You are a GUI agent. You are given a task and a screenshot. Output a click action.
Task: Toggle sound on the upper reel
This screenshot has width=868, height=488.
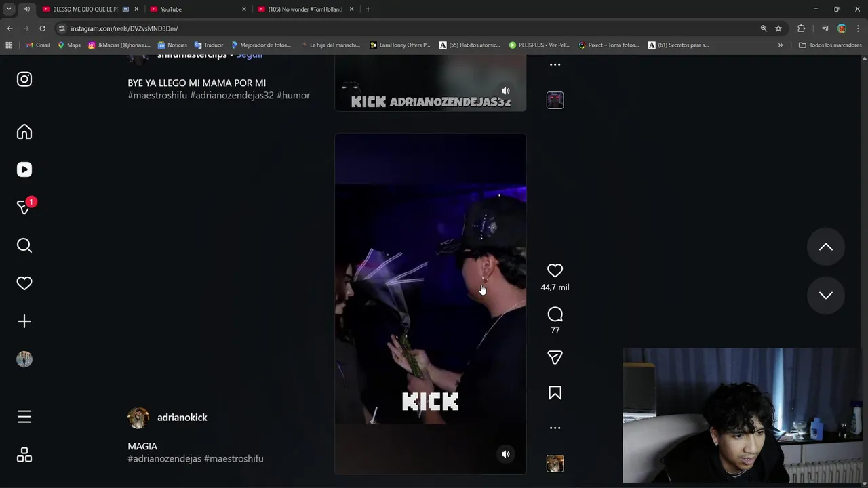tap(505, 91)
